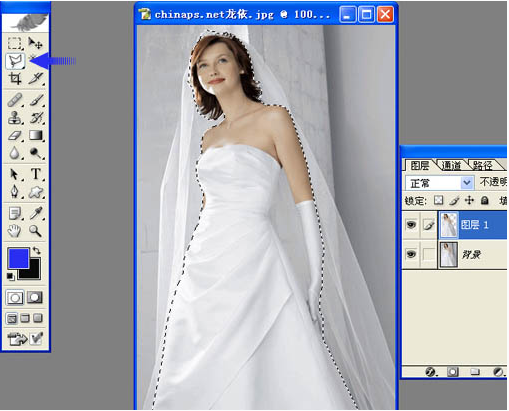Image resolution: width=509 pixels, height=411 pixels.
Task: Open the 正常 blend mode dropdown
Action: (439, 183)
